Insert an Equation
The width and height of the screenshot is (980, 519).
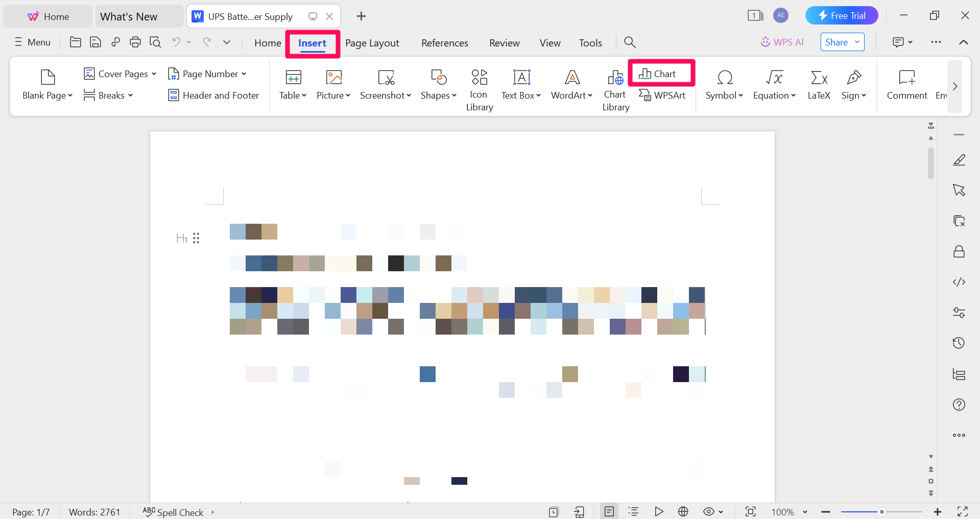(x=773, y=84)
